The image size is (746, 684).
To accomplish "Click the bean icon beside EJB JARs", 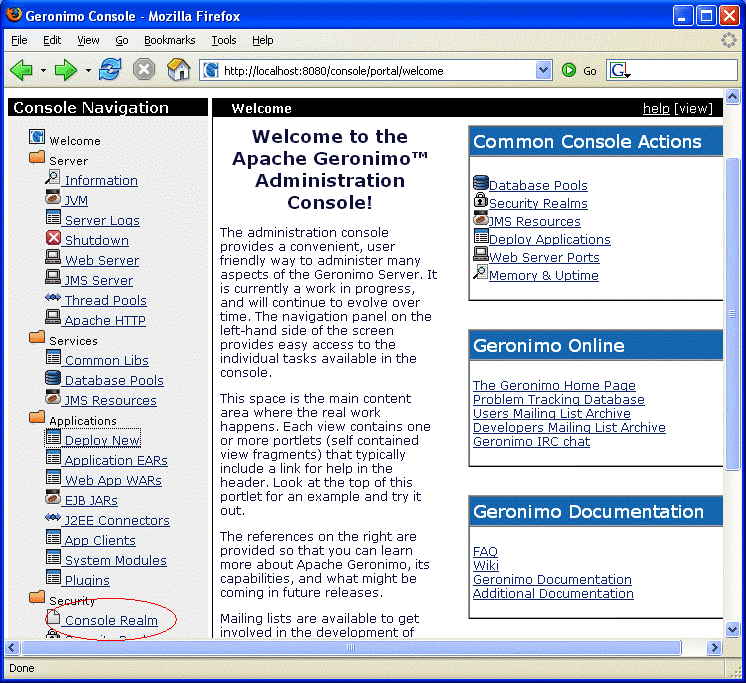I will click(x=53, y=497).
